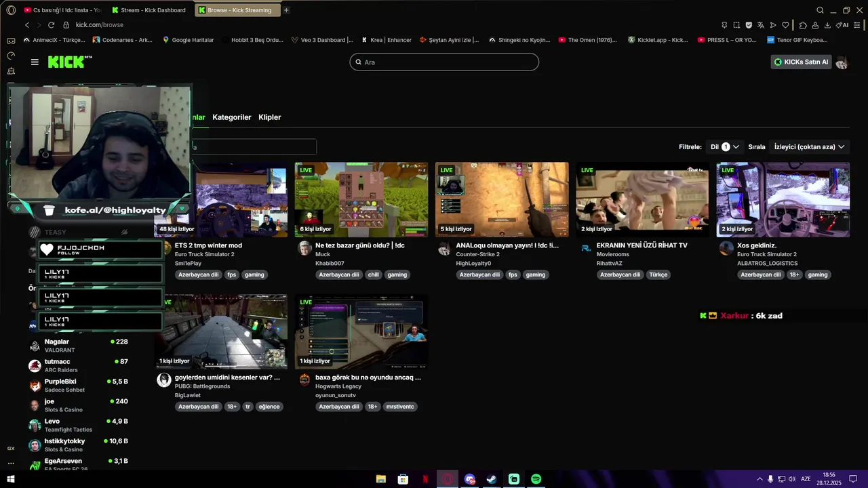Open the ALBATROS_LOGISTICS stream thumbnail
The image size is (868, 488).
tap(783, 199)
